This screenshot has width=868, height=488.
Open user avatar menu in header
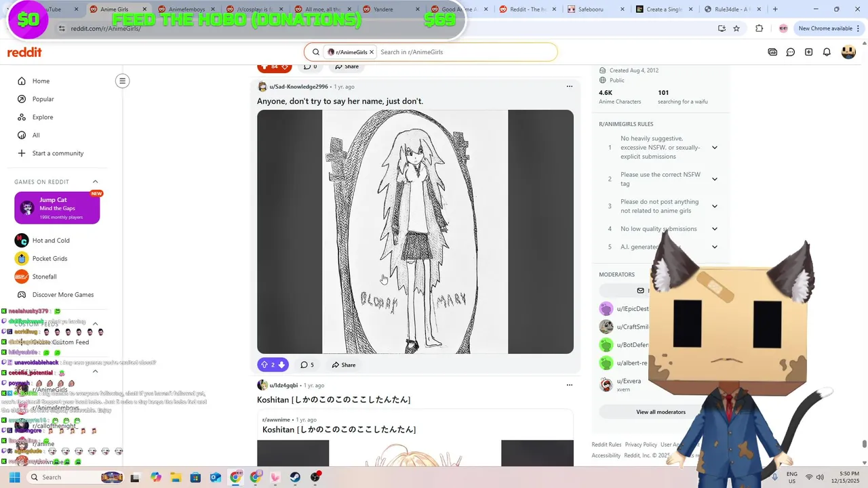point(848,52)
